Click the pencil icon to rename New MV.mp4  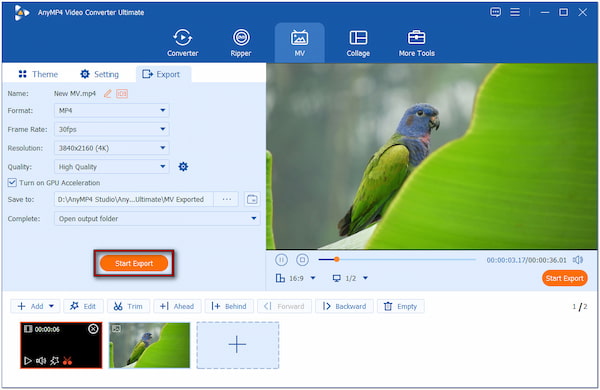point(108,93)
